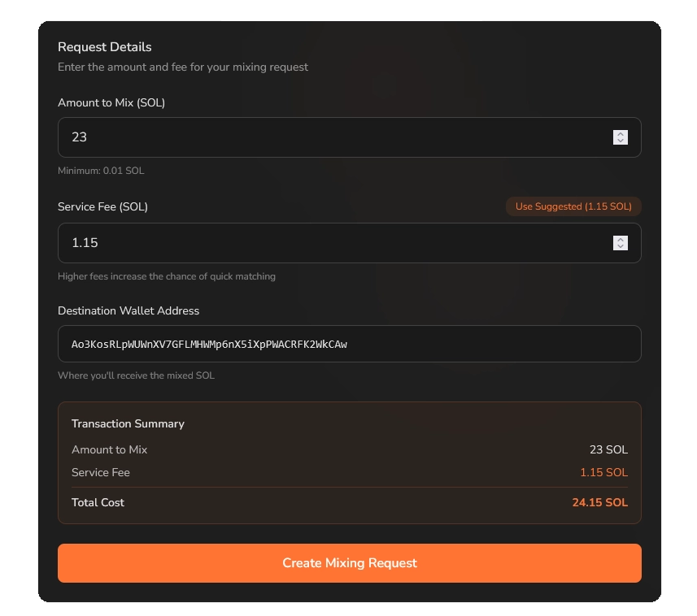Apply the Use Suggested (1.15 SOL) fee
This screenshot has width=697, height=616.
tap(573, 206)
